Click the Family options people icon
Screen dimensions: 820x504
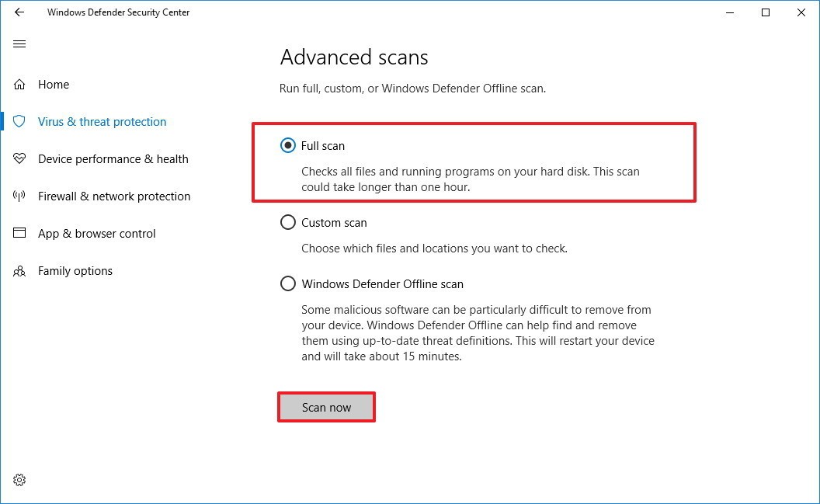(19, 271)
